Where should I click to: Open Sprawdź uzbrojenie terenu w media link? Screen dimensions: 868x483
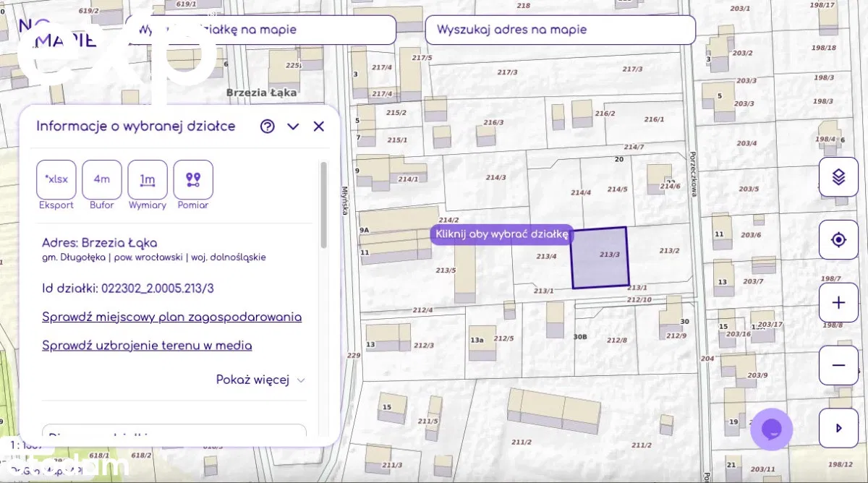click(x=147, y=346)
